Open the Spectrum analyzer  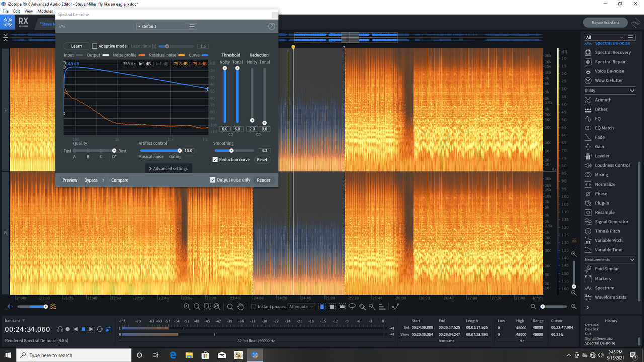click(x=599, y=288)
